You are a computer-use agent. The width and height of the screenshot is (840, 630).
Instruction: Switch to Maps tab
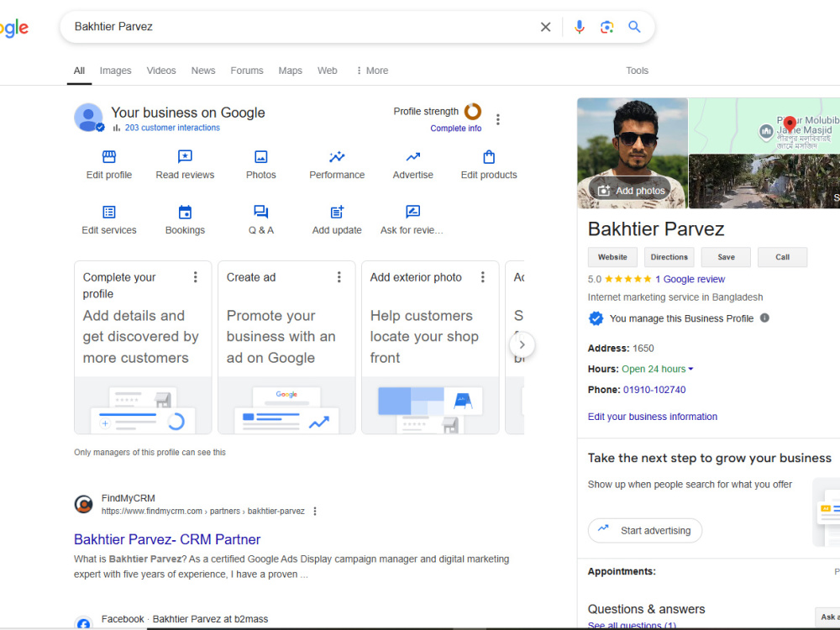[291, 71]
